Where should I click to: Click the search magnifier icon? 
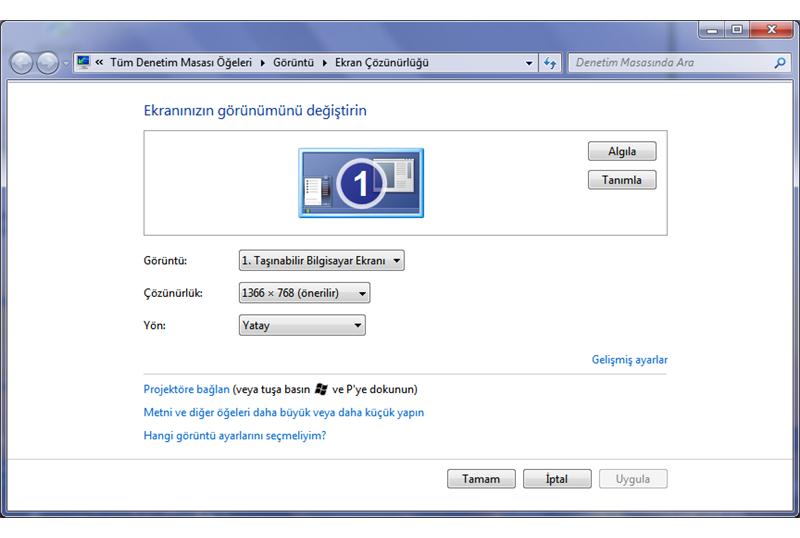pos(780,63)
